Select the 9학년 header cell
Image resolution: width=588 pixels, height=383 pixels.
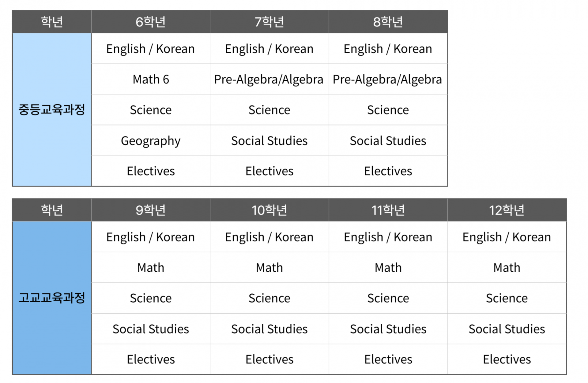point(150,210)
